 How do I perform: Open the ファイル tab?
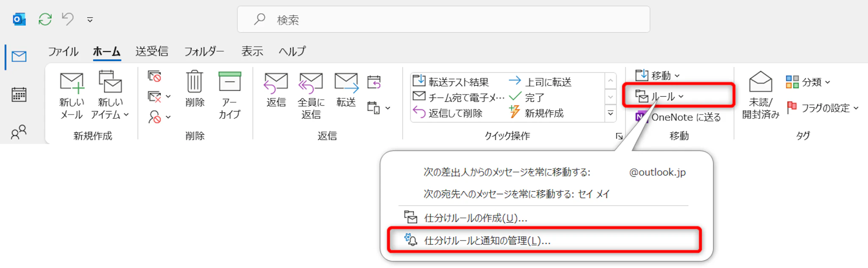63,52
